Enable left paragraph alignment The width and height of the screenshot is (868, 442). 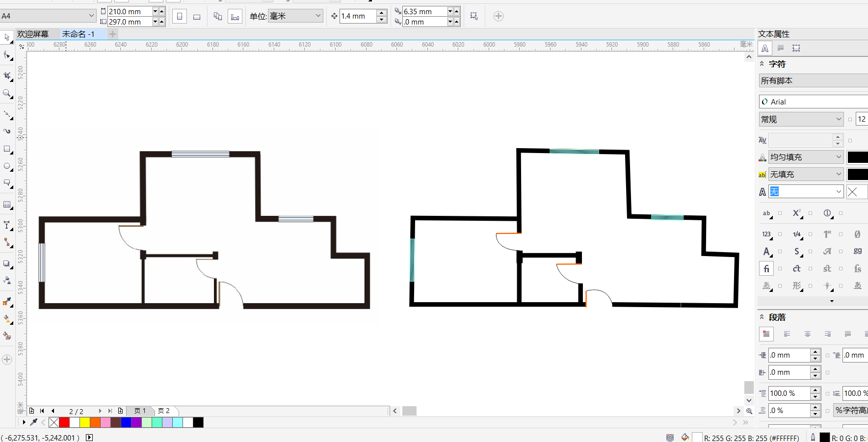pyautogui.click(x=787, y=334)
